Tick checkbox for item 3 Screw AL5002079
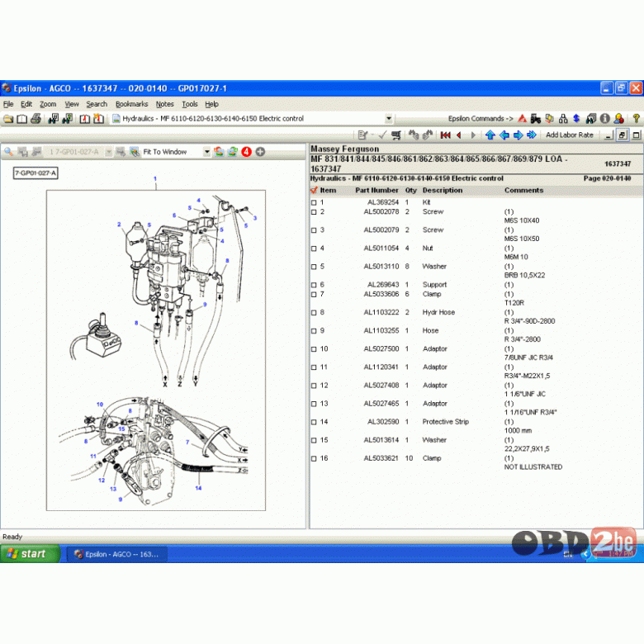This screenshot has height=644, width=644. [314, 230]
